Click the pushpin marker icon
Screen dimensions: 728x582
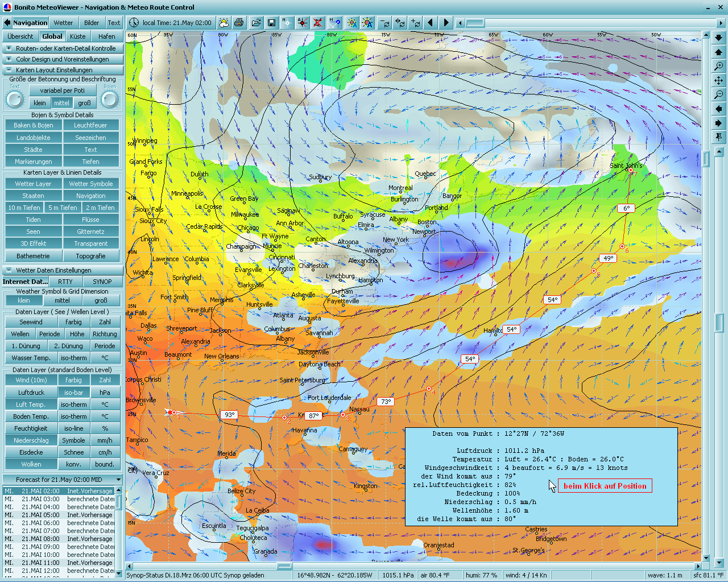click(719, 137)
